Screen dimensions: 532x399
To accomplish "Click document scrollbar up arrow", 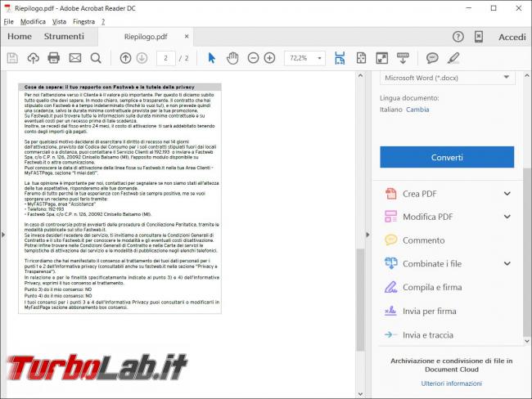I will (x=360, y=75).
